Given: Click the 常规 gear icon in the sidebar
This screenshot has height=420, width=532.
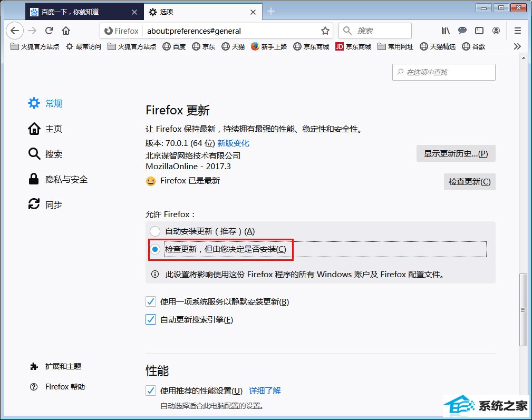Looking at the screenshot, I should 34,103.
